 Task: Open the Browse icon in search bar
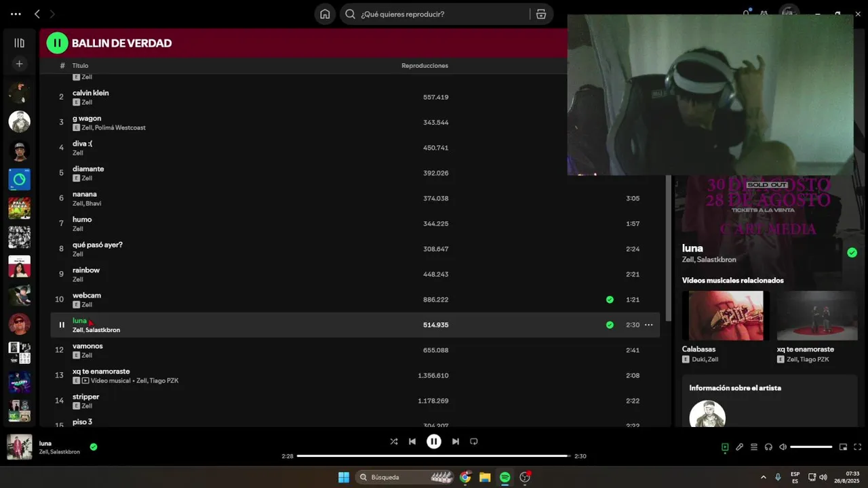click(540, 14)
